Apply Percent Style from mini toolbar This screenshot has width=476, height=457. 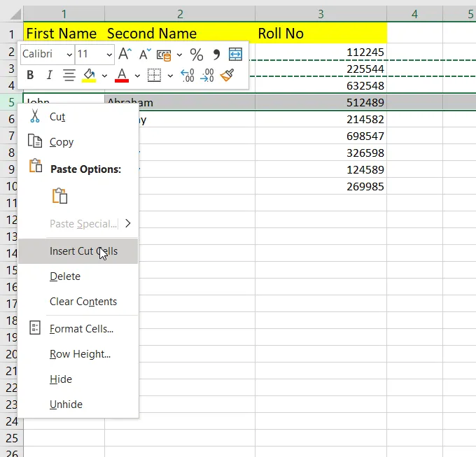[197, 54]
